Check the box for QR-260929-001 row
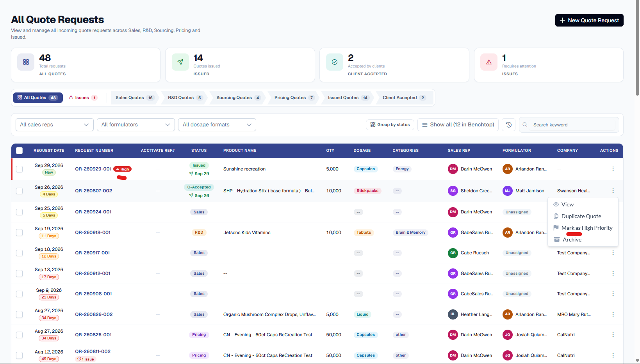640x364 pixels. [20, 169]
